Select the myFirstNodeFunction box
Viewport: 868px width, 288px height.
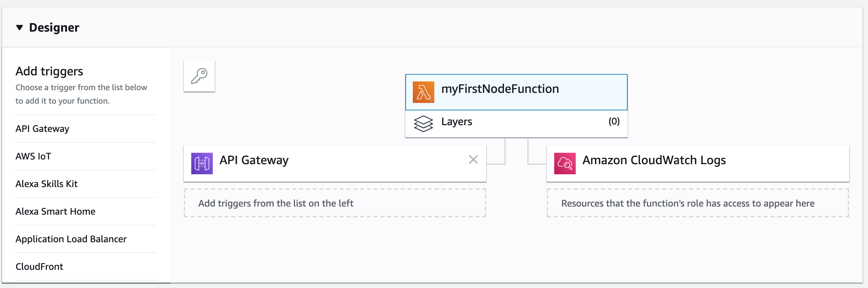click(516, 92)
